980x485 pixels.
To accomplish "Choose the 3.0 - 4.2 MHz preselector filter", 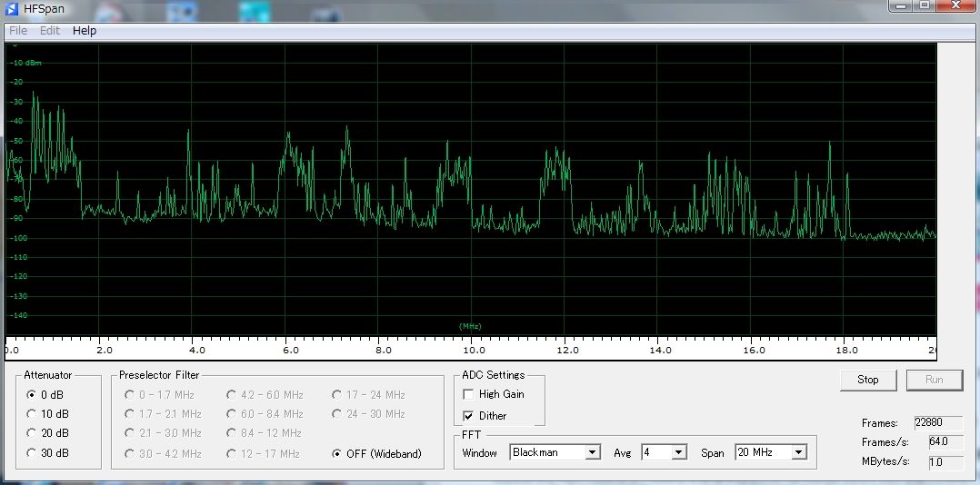I will (163, 454).
